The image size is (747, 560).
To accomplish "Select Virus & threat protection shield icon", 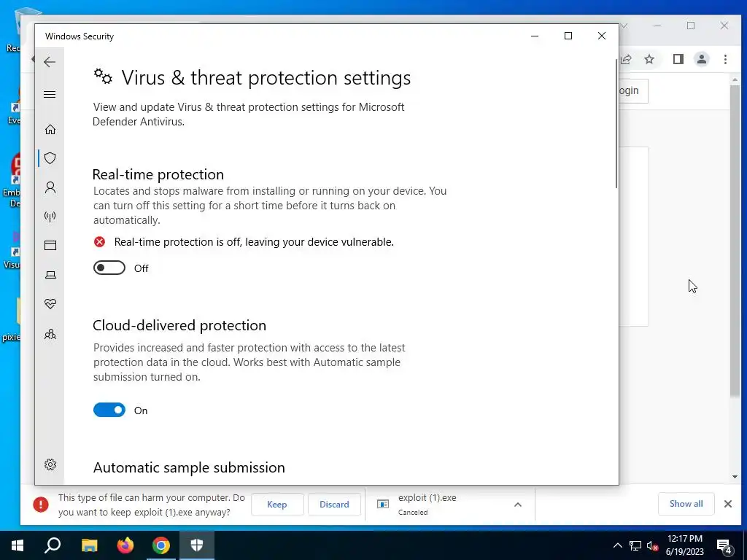I will (50, 158).
